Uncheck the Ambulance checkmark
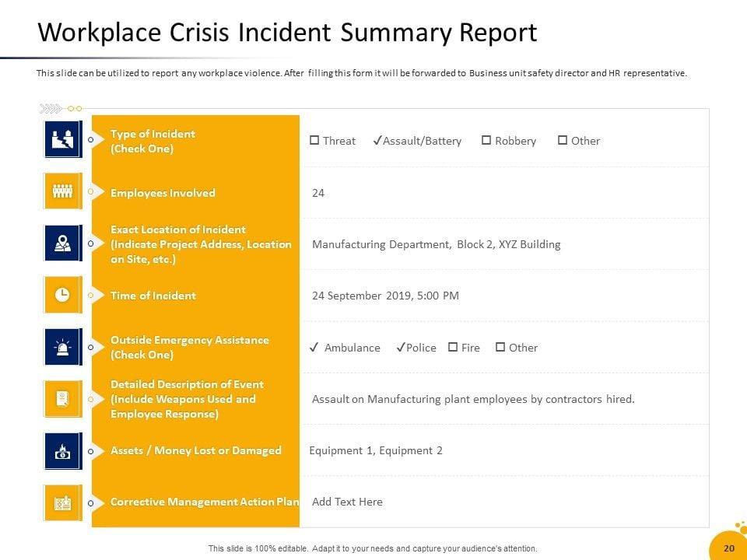 point(314,348)
